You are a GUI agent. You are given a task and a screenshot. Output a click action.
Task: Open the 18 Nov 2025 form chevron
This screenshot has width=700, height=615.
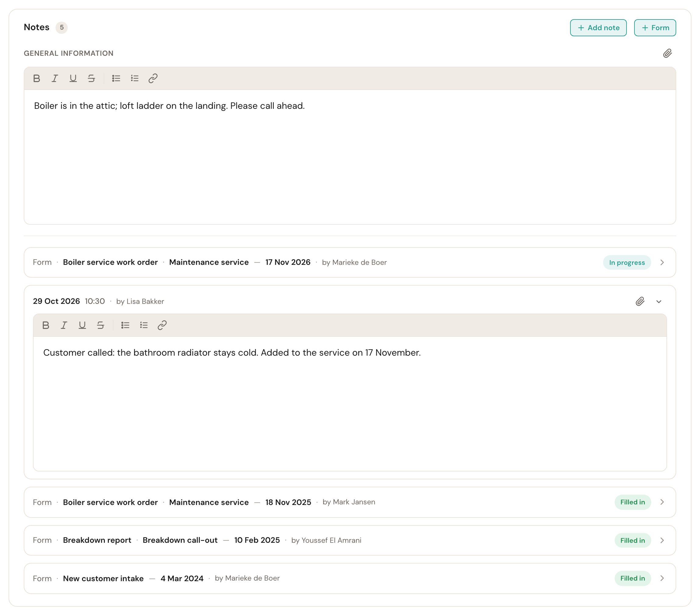point(662,502)
